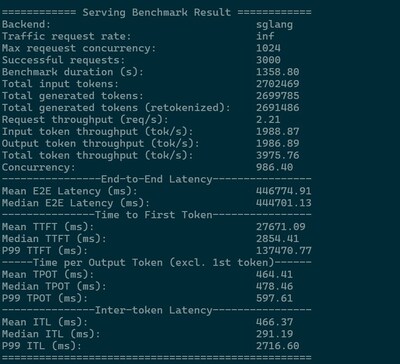
Task: Click Benchmark duration value 1358.80
Action: (x=278, y=72)
